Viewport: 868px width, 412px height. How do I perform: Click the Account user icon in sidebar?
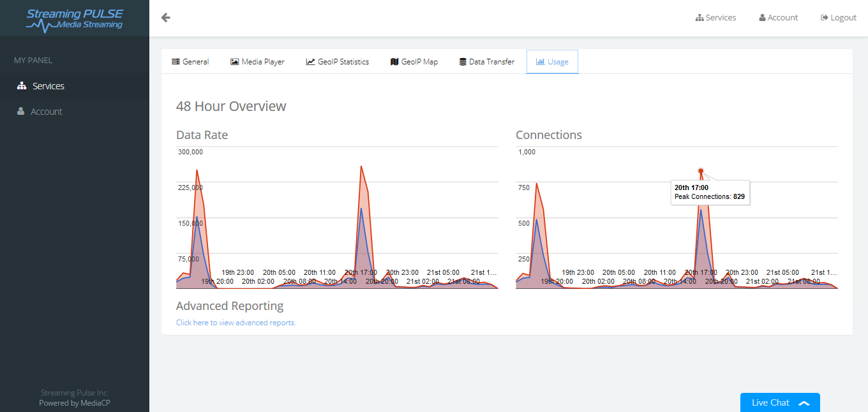coord(21,112)
